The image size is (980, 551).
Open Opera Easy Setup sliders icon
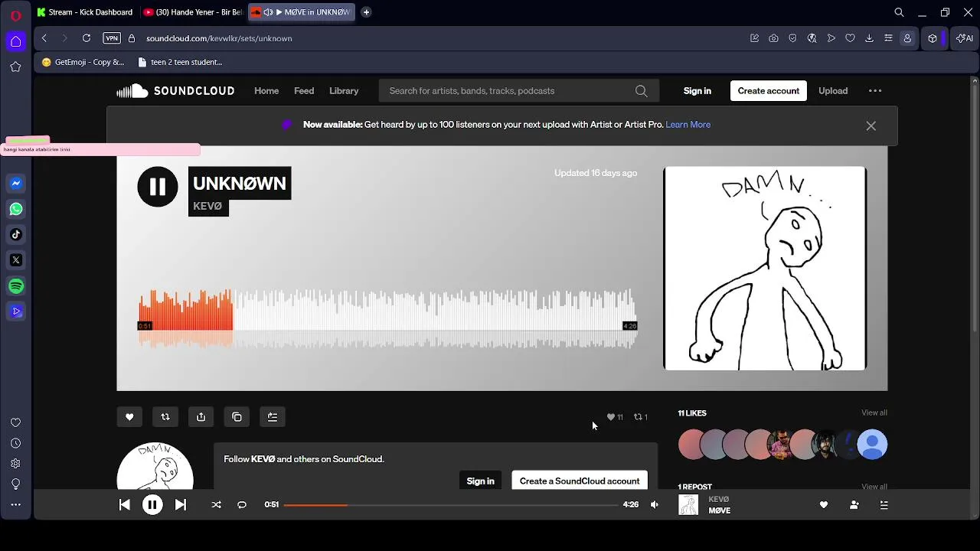[x=888, y=38]
